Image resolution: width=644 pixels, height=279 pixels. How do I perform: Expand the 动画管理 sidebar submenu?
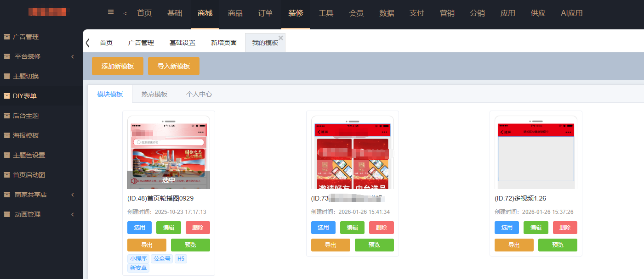[73, 214]
